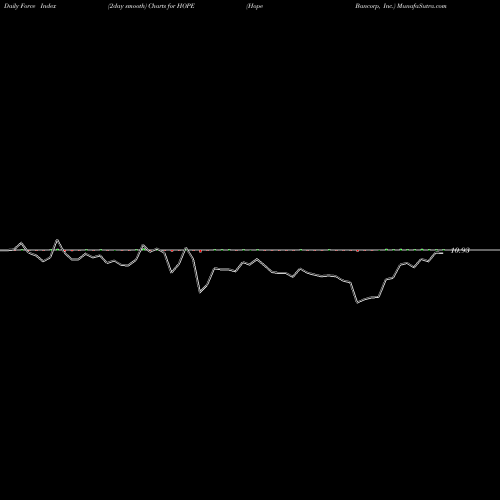500x500 pixels.
Task: Click the 10.93 value label
Action: tap(460, 250)
